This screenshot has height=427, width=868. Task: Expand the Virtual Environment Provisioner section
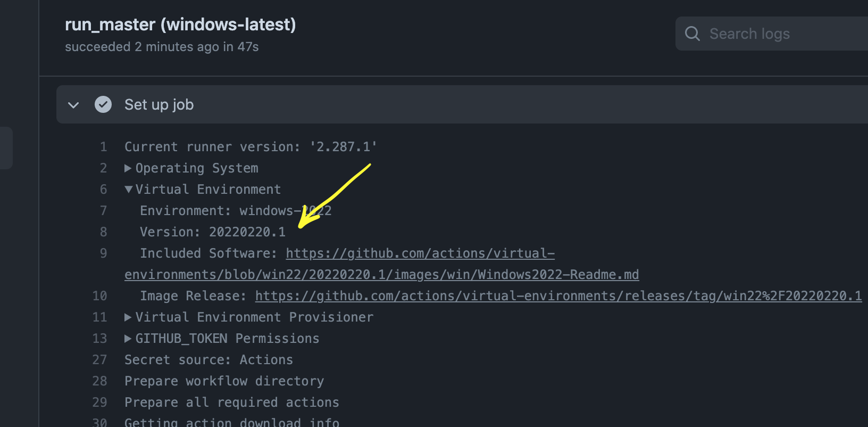click(x=128, y=317)
